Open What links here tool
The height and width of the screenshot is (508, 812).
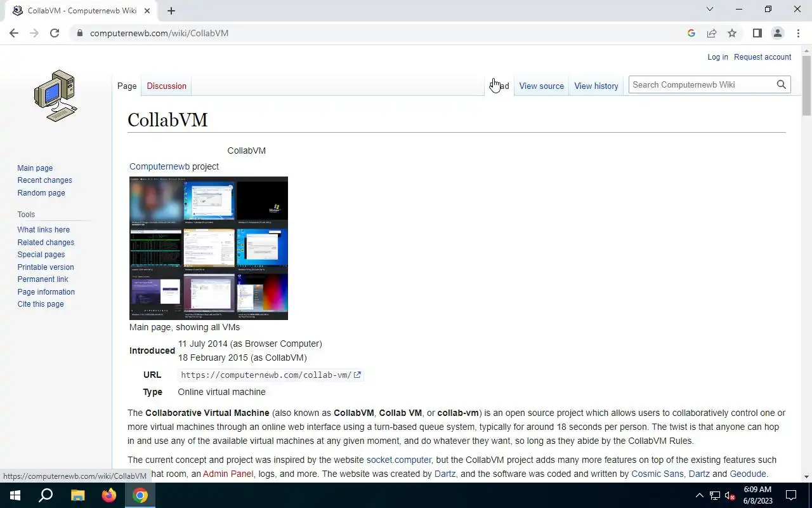pos(44,230)
